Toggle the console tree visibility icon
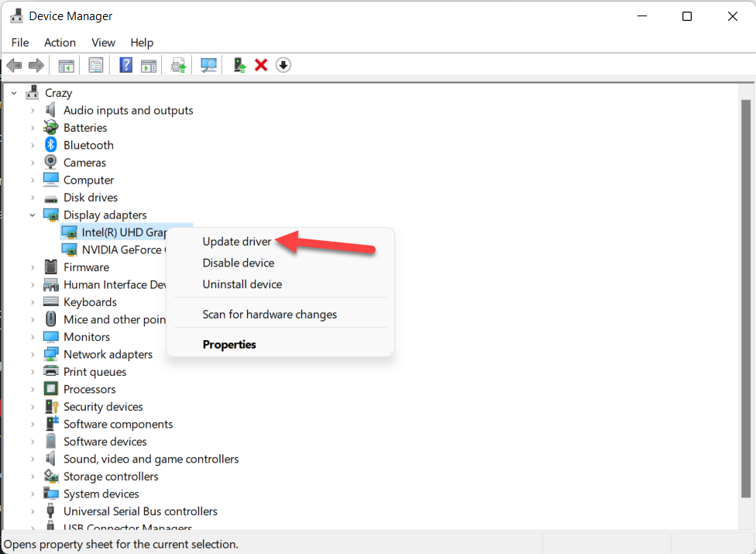 tap(65, 65)
